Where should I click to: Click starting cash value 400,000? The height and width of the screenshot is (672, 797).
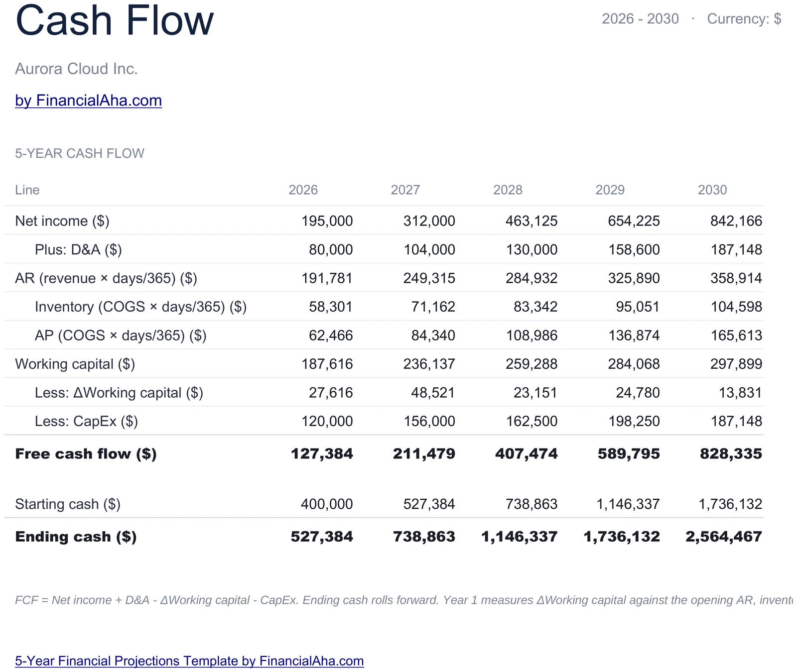point(327,504)
